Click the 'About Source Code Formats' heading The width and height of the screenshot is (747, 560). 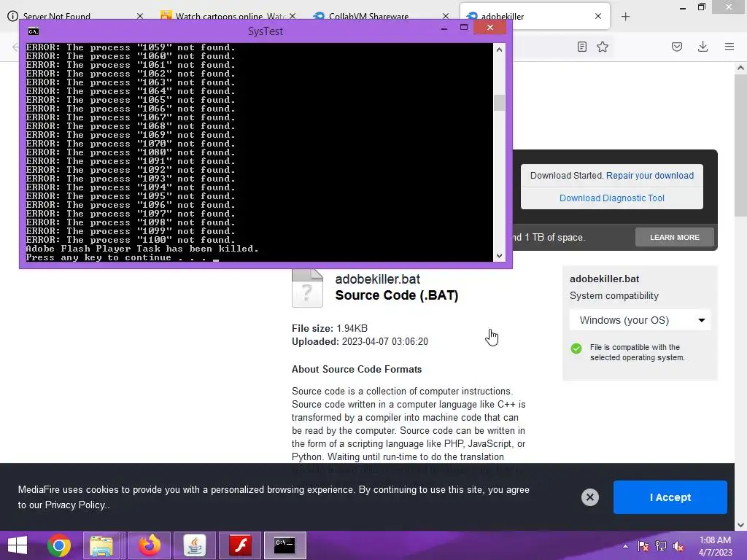click(356, 369)
